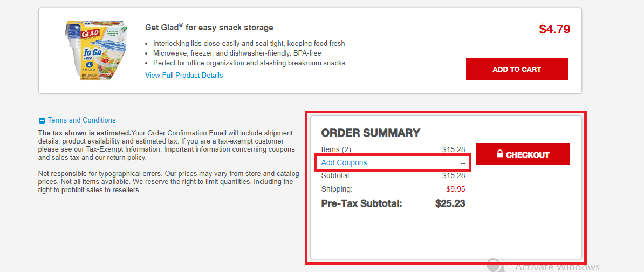Image resolution: width=644 pixels, height=272 pixels.
Task: Click the Activate Windows watermark
Action: pyautogui.click(x=557, y=267)
